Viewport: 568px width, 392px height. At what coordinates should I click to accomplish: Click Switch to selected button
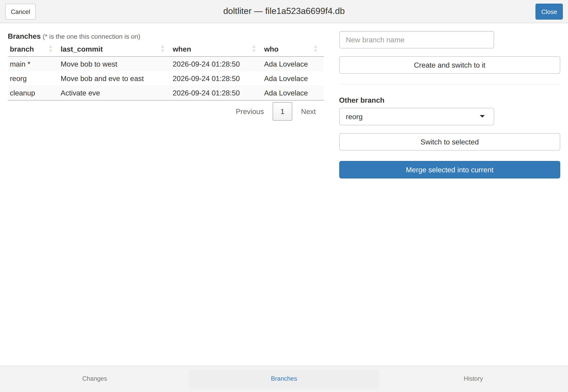[x=449, y=142]
